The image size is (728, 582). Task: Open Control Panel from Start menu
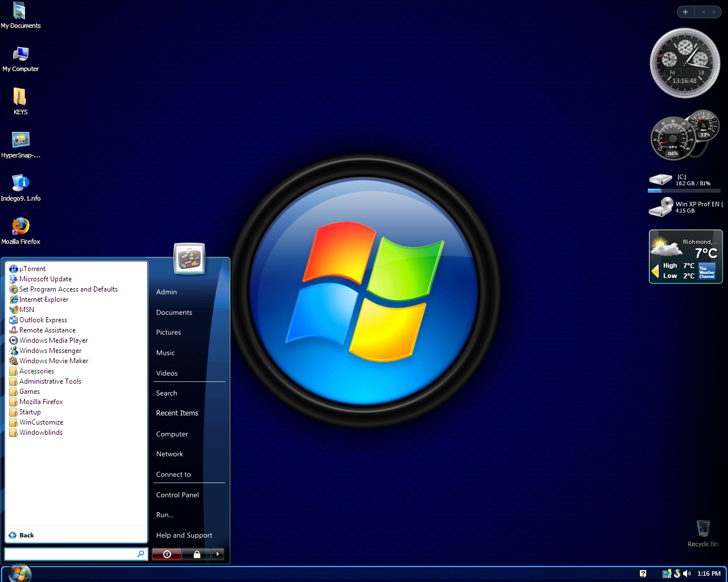[177, 495]
